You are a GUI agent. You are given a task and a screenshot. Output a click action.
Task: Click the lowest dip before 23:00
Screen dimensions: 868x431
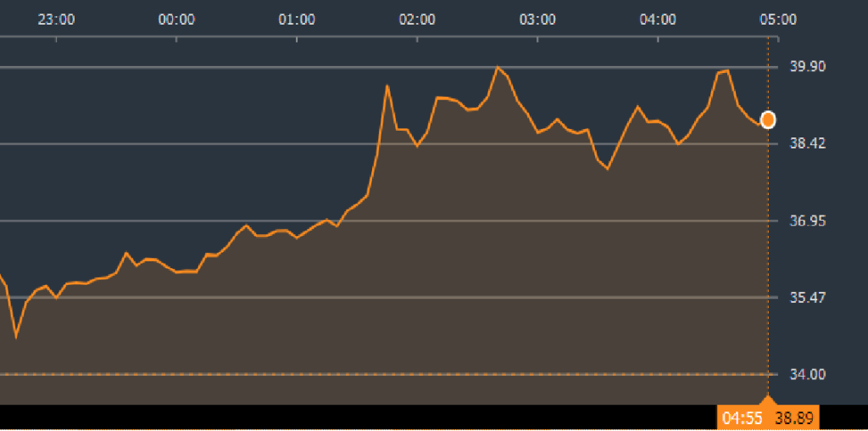pyautogui.click(x=16, y=337)
